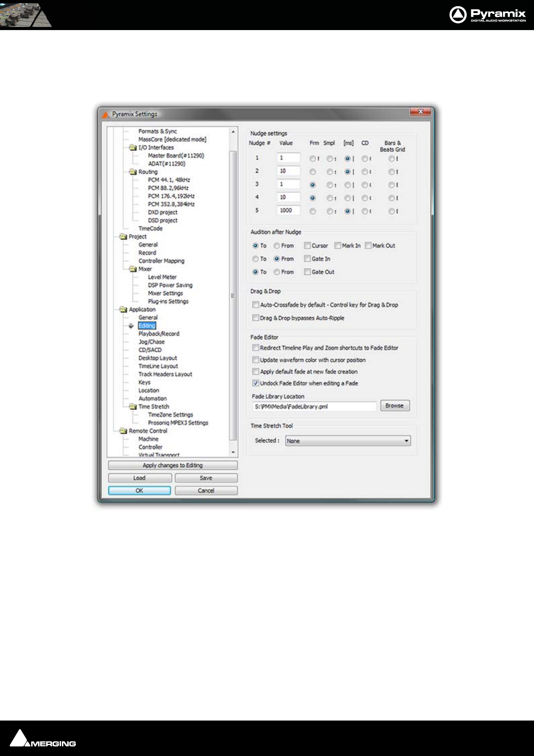Click the Application folder icon
This screenshot has width=534, height=756.
(x=123, y=309)
